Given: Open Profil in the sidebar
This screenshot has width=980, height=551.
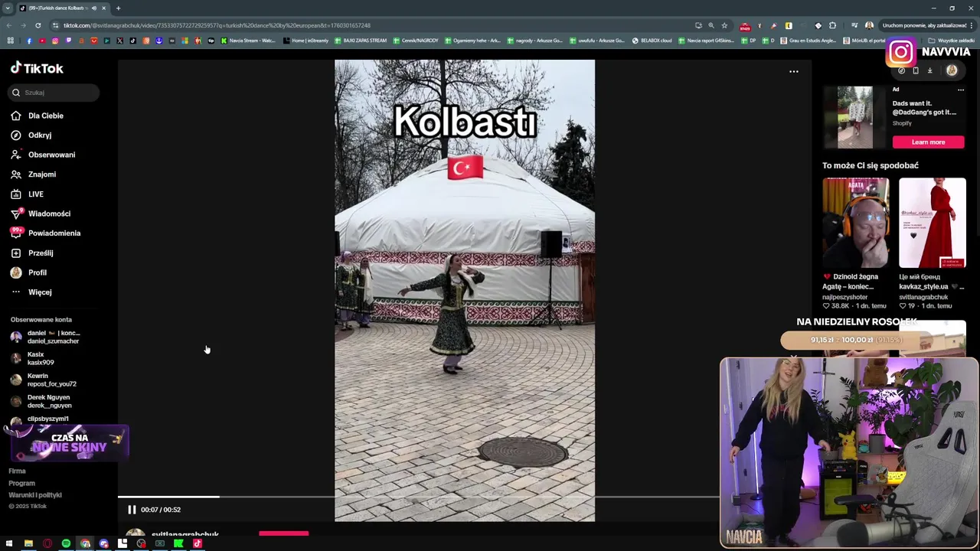Looking at the screenshot, I should click(x=28, y=272).
